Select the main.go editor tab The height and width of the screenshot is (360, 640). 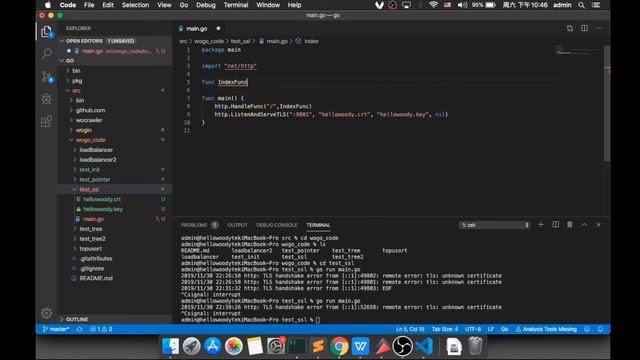pos(200,29)
